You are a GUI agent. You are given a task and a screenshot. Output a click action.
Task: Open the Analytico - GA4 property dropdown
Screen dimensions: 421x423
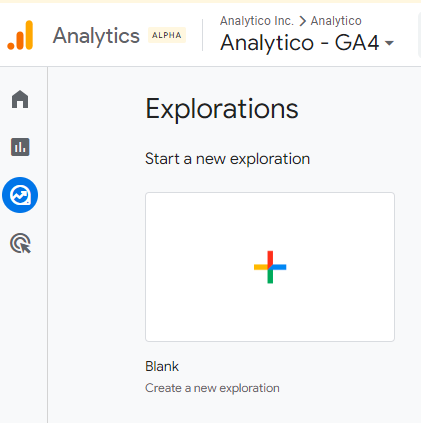(x=307, y=43)
